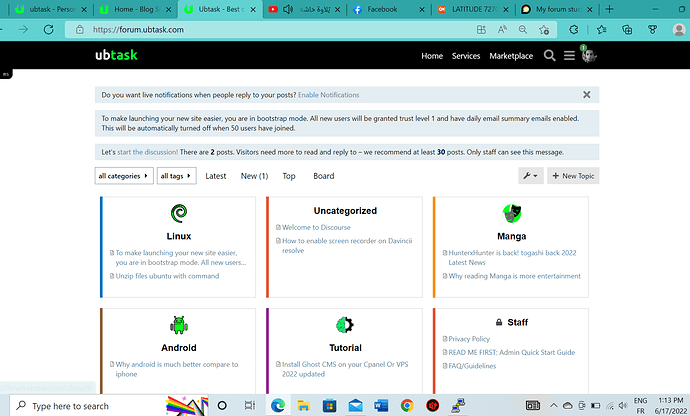
Task: Switch to the Facebook browser tab
Action: [389, 9]
